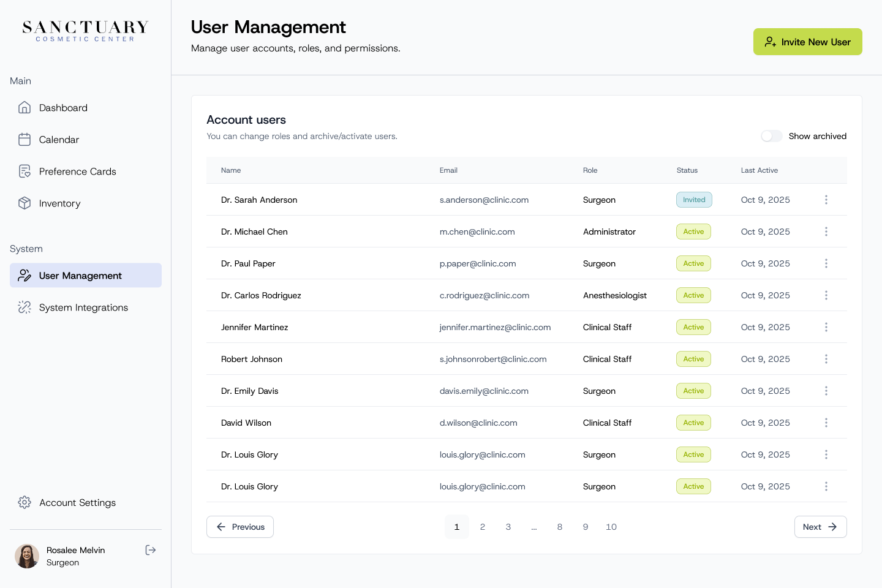Go to page 9 in pagination
The image size is (882, 588).
coord(586,527)
